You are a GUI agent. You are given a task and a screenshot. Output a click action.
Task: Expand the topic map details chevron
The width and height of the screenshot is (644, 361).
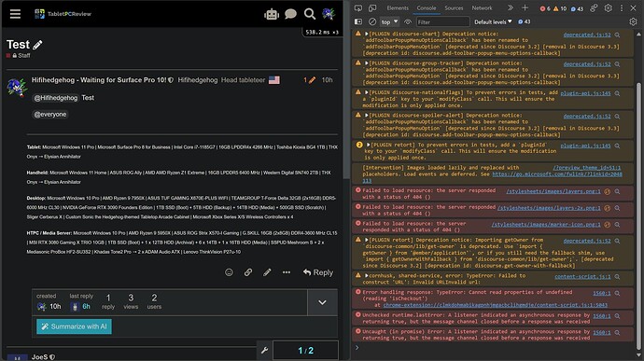(x=322, y=302)
